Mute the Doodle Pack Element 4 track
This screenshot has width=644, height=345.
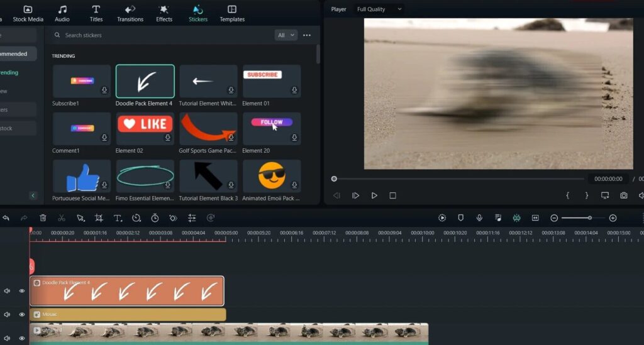(x=7, y=291)
